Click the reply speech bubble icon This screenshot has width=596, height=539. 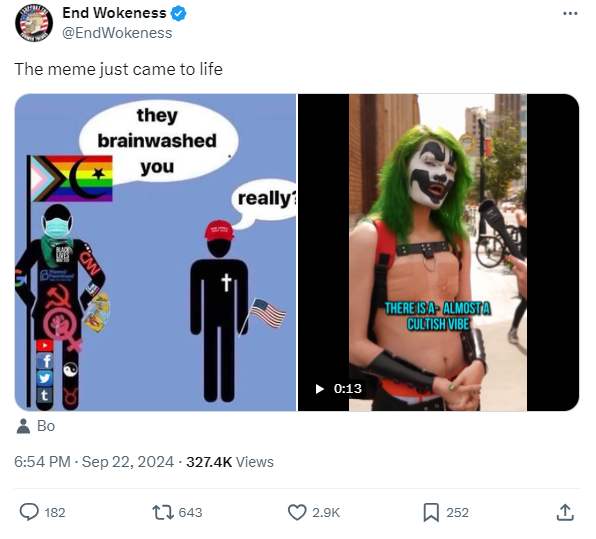29,512
